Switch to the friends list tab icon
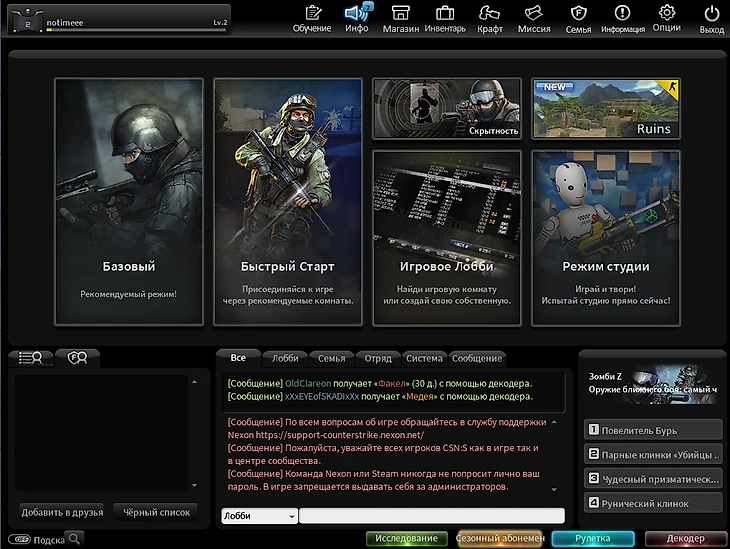This screenshot has height=549, width=730. point(32,358)
